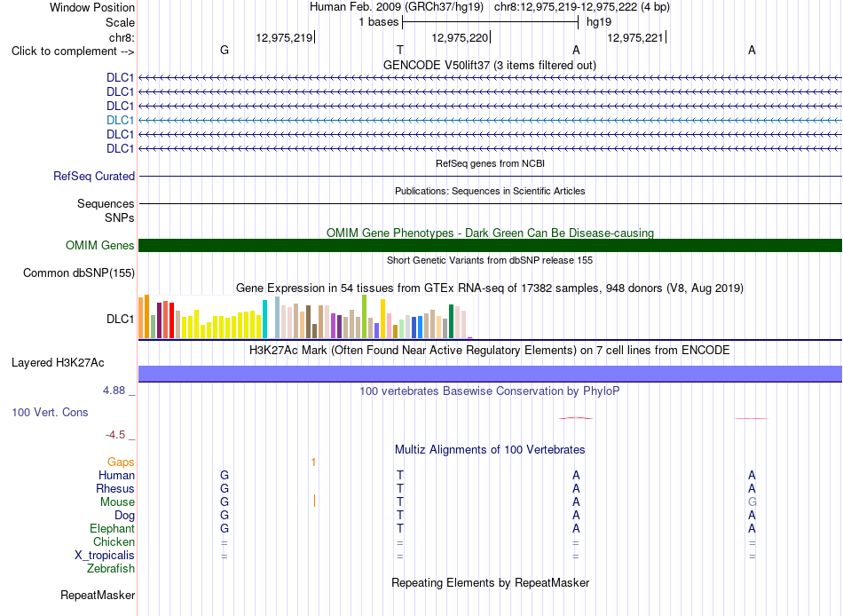Click the 12,975,219 position label

(284, 37)
